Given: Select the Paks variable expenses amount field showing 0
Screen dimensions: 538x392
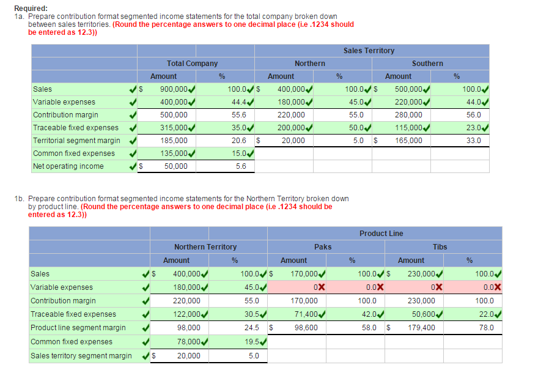Looking at the screenshot, I should point(297,287).
